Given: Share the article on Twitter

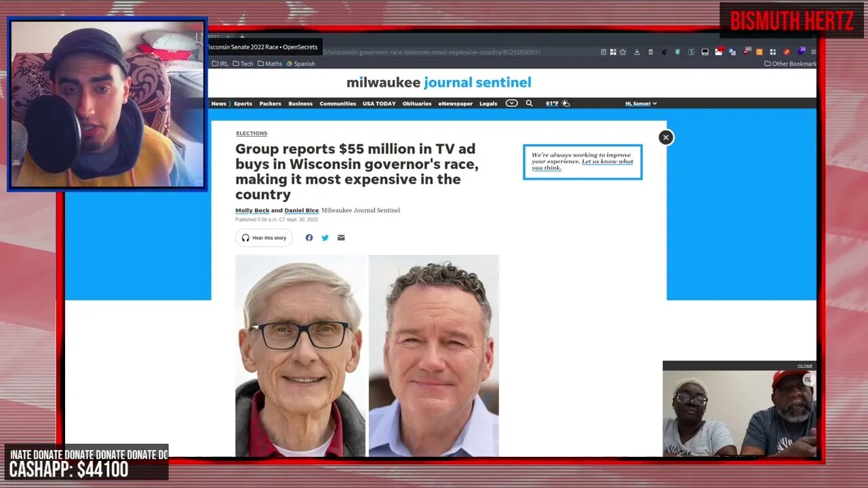Looking at the screenshot, I should pyautogui.click(x=325, y=238).
